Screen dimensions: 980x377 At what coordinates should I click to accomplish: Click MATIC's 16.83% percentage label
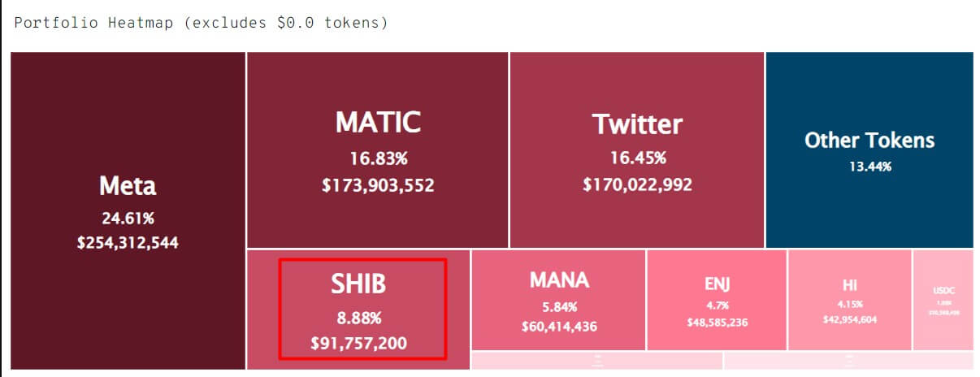378,158
